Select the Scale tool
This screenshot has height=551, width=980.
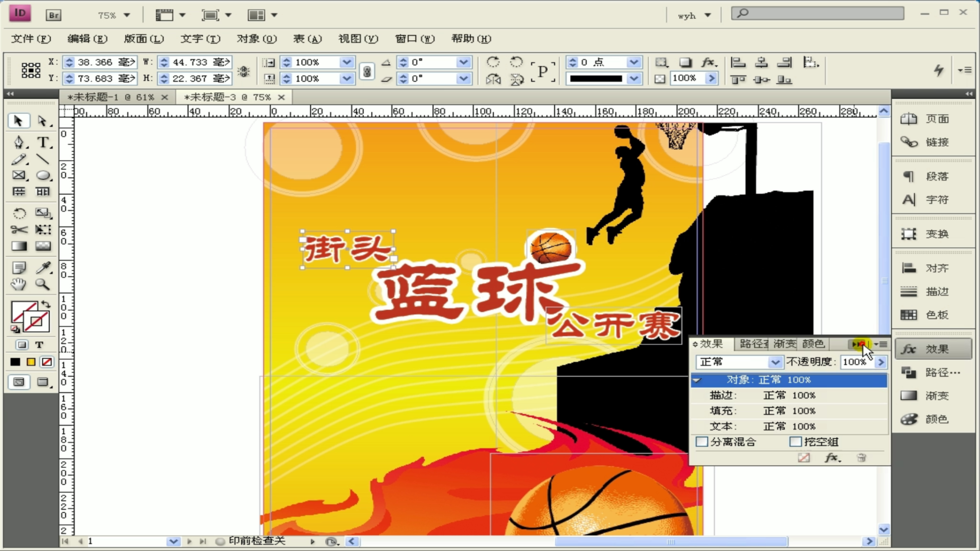(43, 213)
